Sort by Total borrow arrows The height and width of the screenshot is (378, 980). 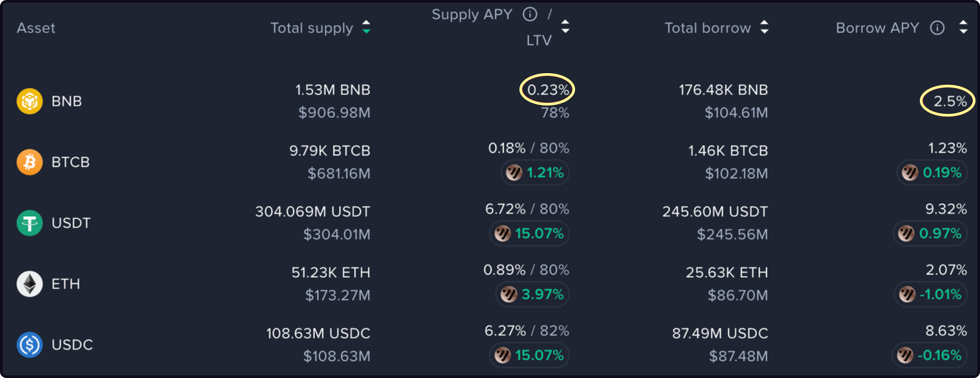pos(765,28)
